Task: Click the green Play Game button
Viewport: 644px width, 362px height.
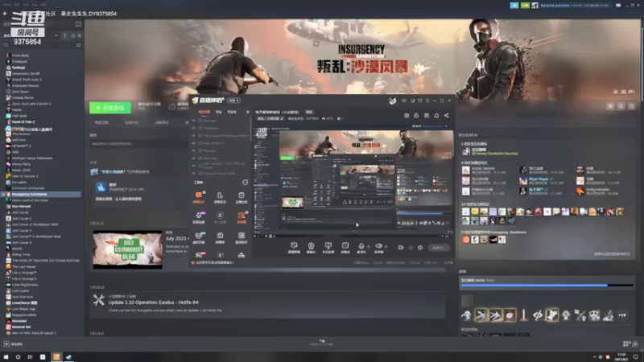Action: coord(110,108)
